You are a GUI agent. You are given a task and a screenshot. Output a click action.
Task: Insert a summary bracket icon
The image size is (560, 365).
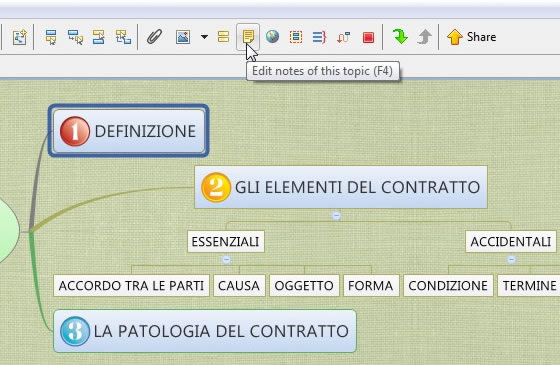tap(319, 37)
